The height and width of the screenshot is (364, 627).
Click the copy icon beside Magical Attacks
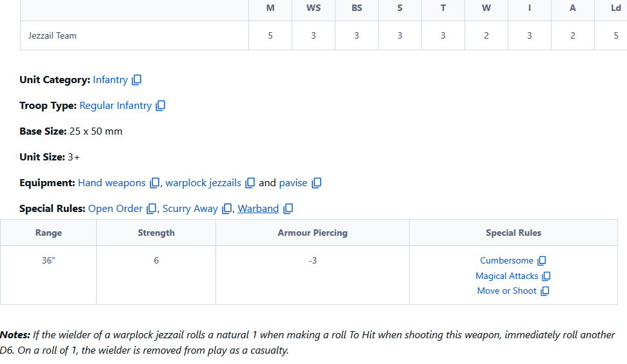click(546, 276)
